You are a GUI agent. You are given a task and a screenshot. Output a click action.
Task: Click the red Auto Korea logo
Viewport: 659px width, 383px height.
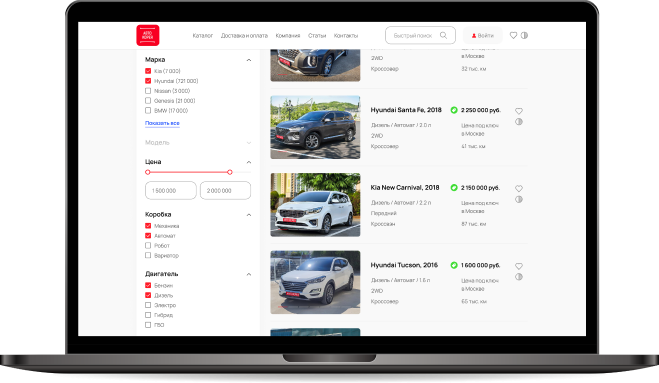(148, 35)
